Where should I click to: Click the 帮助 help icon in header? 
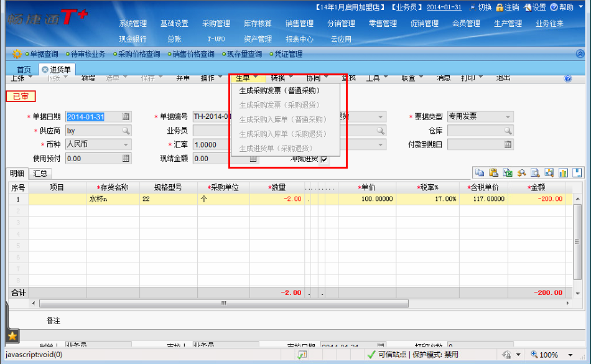coord(554,7)
